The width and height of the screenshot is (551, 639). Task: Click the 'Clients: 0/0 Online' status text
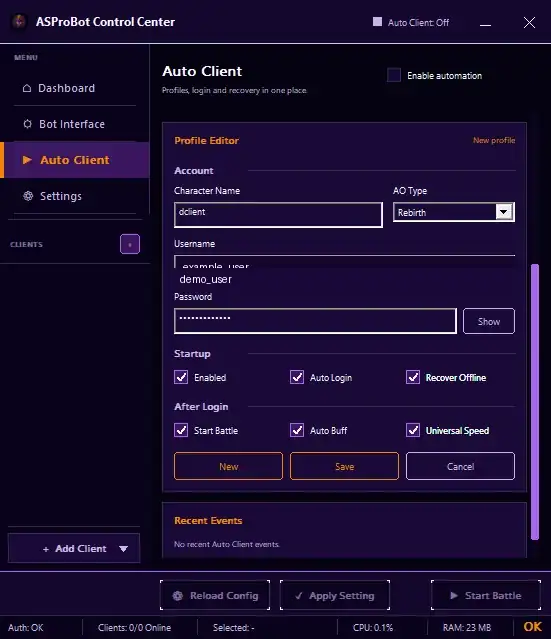coord(134,628)
